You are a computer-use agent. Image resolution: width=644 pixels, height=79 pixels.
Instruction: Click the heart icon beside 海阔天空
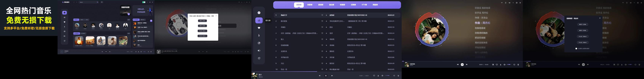[x=322, y=15]
